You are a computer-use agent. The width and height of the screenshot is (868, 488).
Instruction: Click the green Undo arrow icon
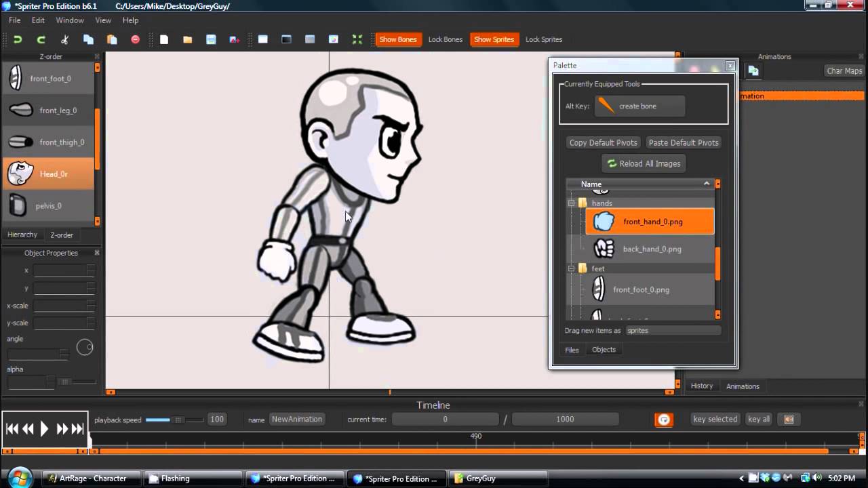pos(18,39)
